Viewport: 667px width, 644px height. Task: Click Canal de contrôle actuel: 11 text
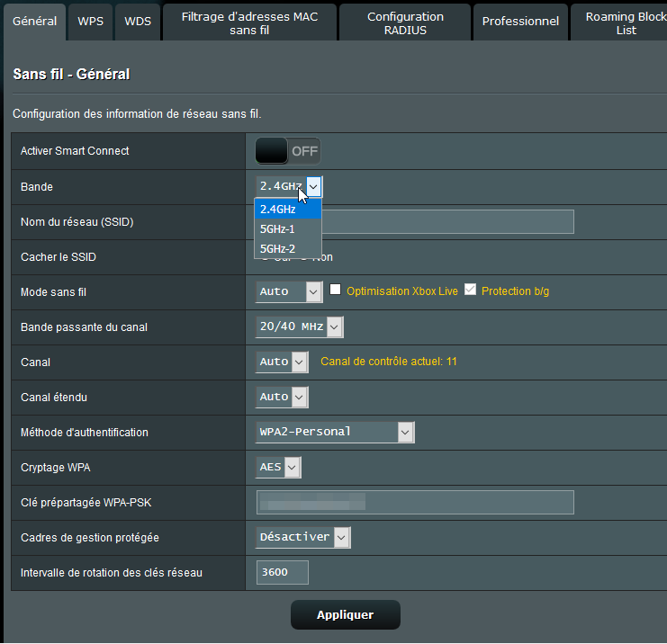(x=388, y=362)
